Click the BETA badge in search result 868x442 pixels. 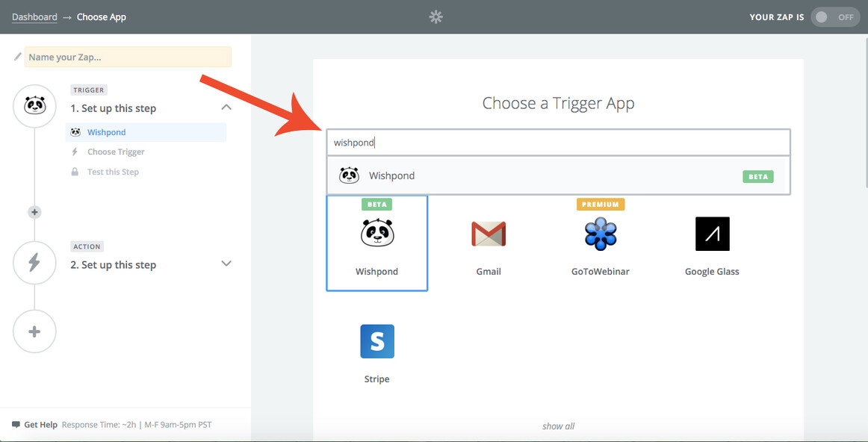(x=758, y=176)
